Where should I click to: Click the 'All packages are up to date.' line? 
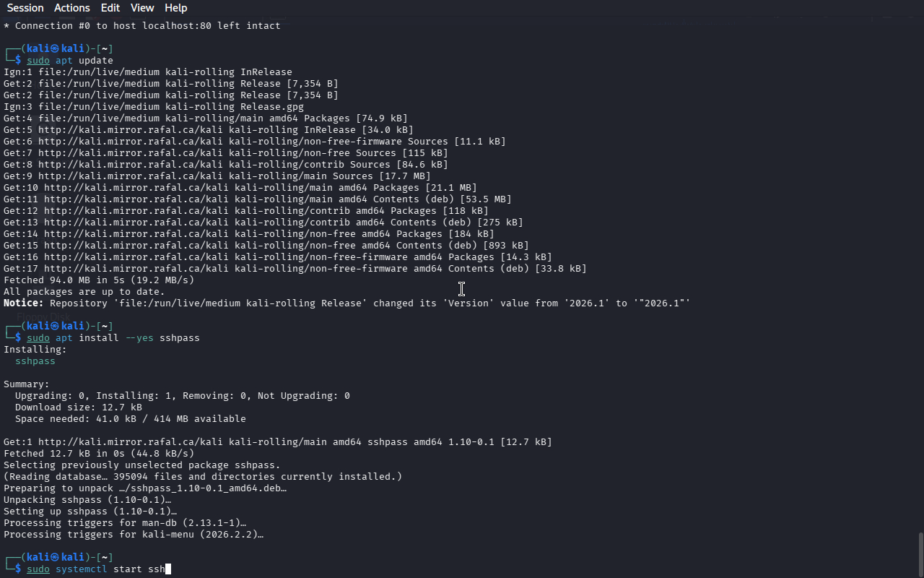(x=84, y=292)
